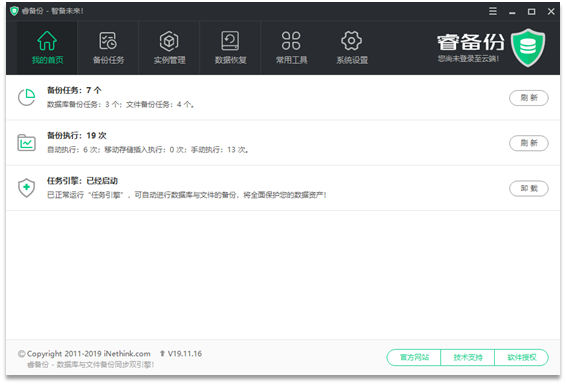This screenshot has width=566, height=385.
Task: Click the shield plus icon for 任务引擎
Action: point(27,188)
